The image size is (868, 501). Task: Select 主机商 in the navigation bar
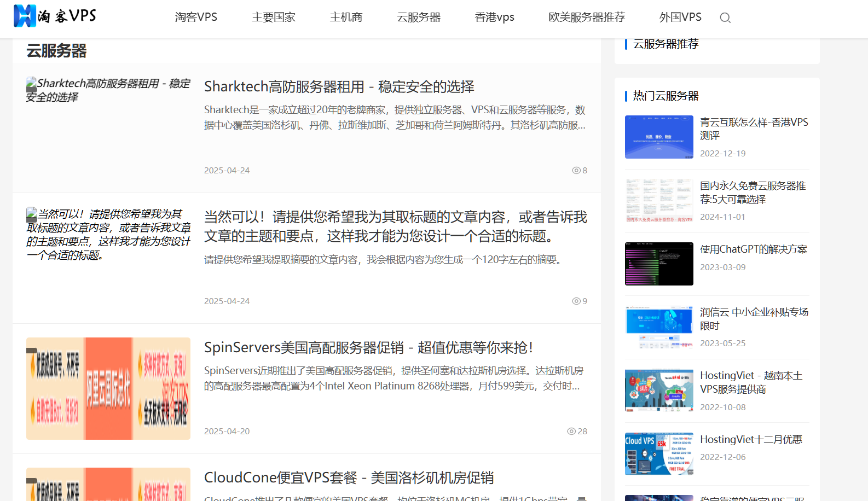(346, 17)
